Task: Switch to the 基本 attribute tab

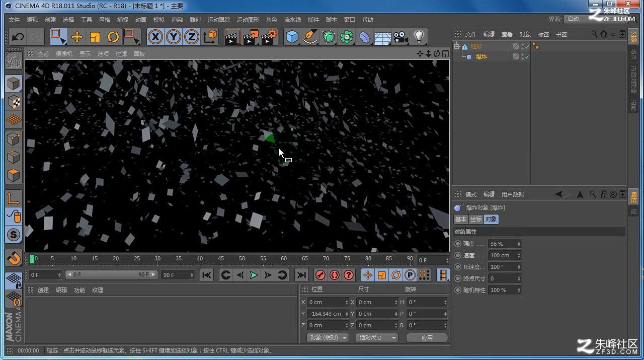Action: click(461, 219)
